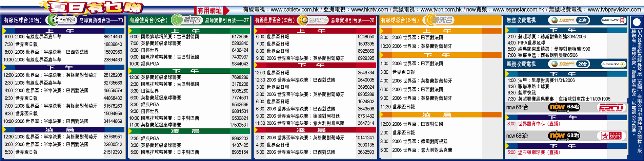Click the white circle atop the right sidebar

636,23
